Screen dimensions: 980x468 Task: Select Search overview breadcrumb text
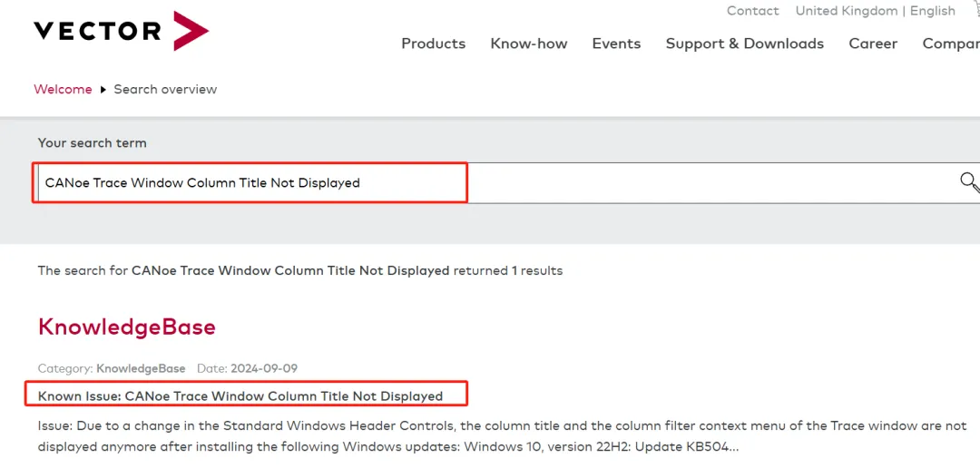(165, 90)
